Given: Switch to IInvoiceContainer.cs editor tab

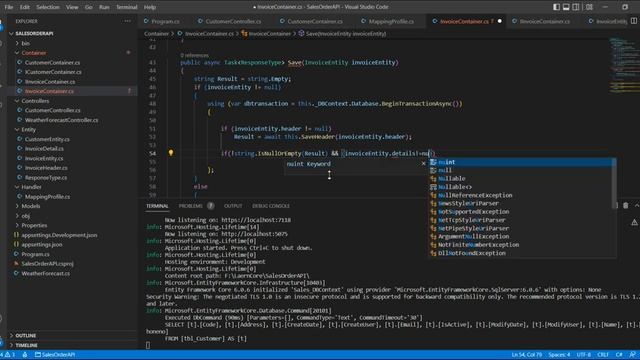Looking at the screenshot, I should [544, 21].
